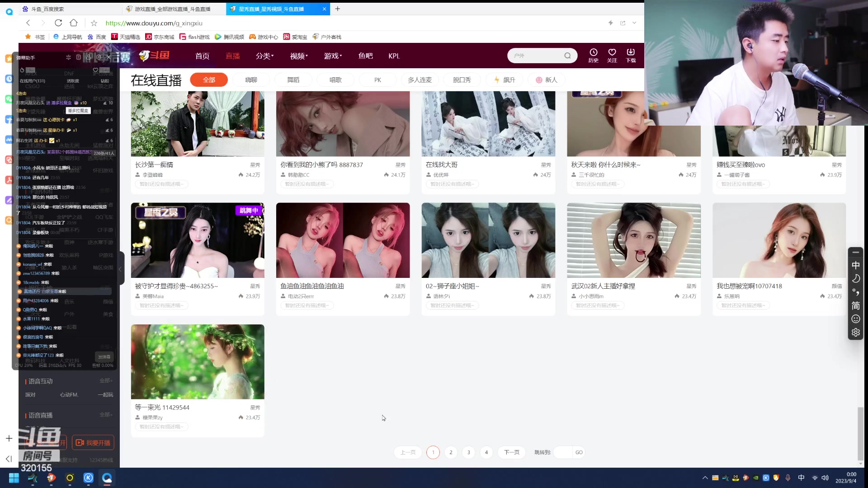Click the search magnifier in Douyu search box
868x488 pixels.
point(567,56)
